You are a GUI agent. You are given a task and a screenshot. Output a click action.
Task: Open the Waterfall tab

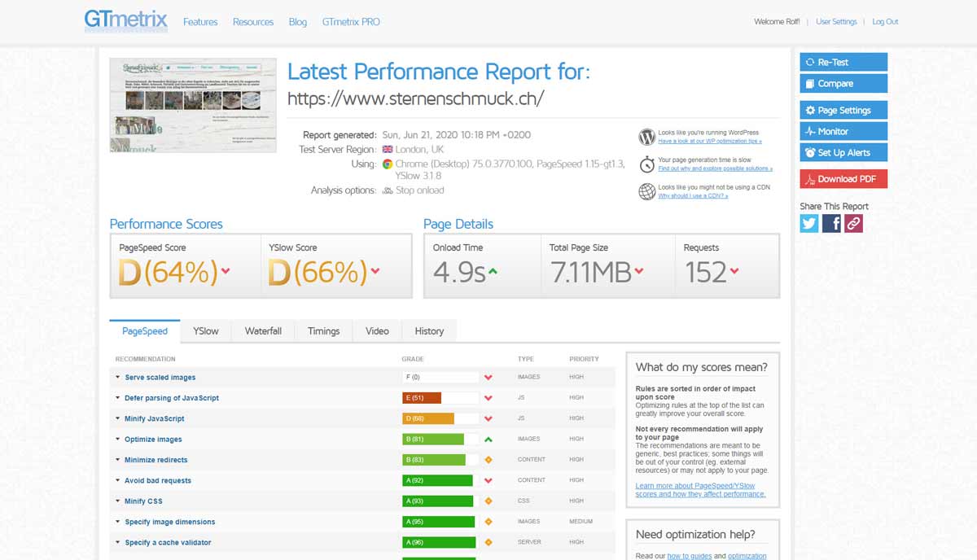pyautogui.click(x=263, y=331)
